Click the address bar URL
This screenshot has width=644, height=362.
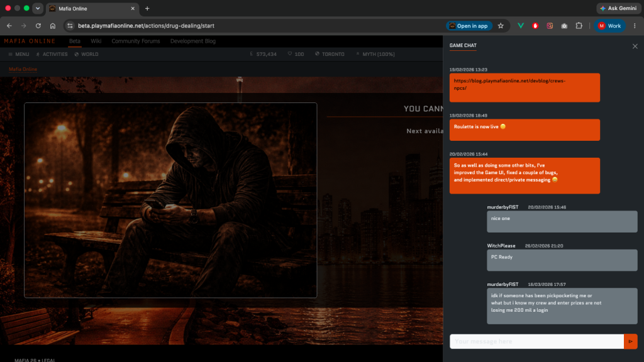pos(146,26)
